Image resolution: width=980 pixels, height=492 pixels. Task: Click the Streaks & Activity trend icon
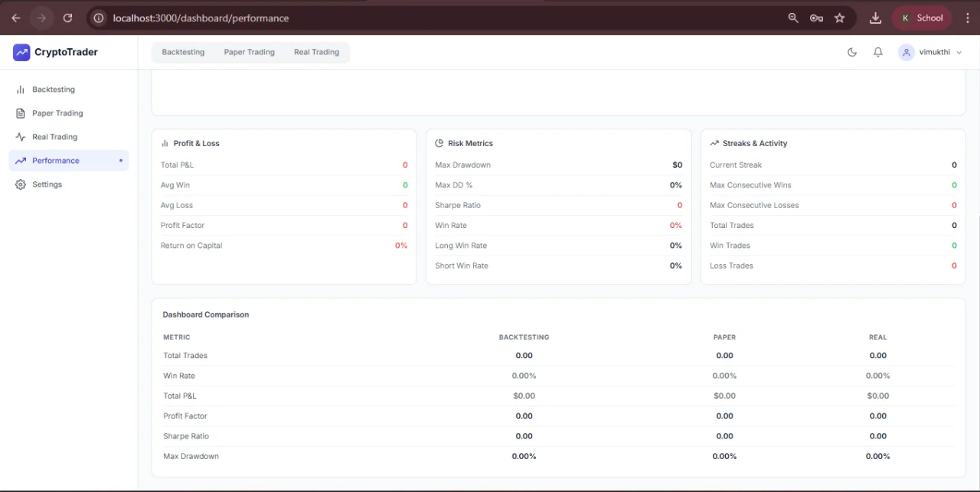tap(714, 143)
